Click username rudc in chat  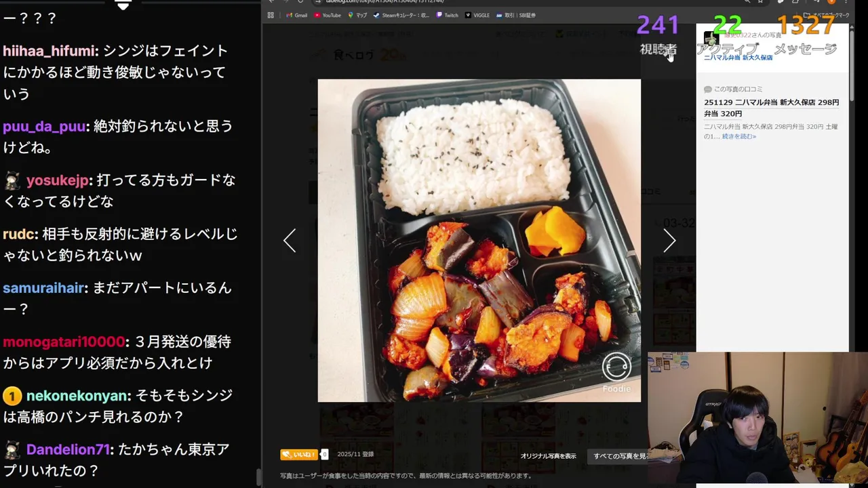[x=19, y=234]
